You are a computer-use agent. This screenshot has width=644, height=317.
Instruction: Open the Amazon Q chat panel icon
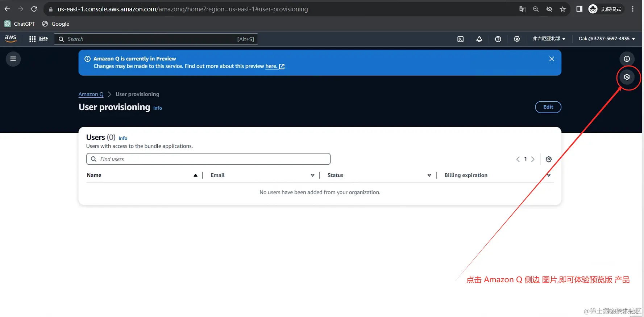click(627, 77)
